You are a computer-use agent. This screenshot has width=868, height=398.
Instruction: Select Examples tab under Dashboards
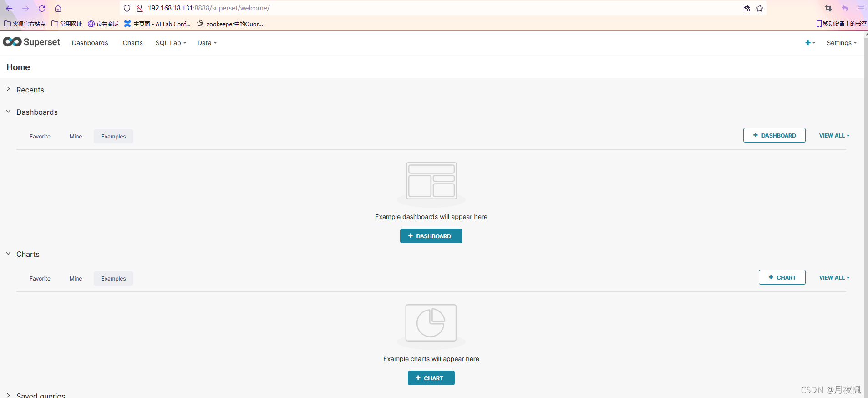(113, 137)
